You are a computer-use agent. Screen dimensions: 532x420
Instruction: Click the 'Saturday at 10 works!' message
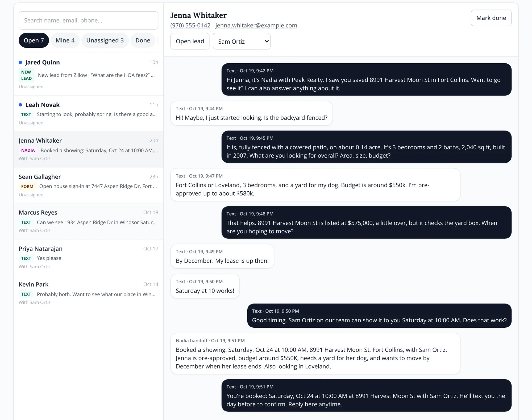(205, 286)
